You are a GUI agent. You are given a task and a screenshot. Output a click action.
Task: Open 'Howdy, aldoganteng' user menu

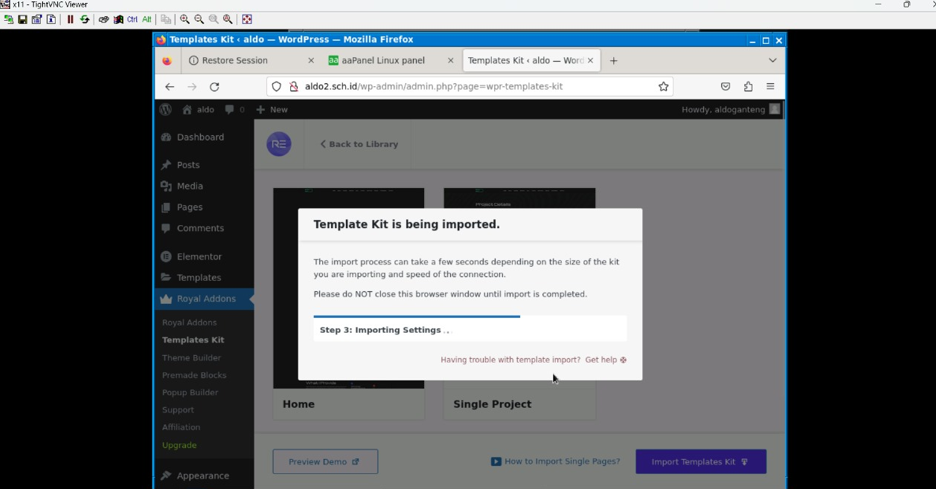pyautogui.click(x=730, y=109)
